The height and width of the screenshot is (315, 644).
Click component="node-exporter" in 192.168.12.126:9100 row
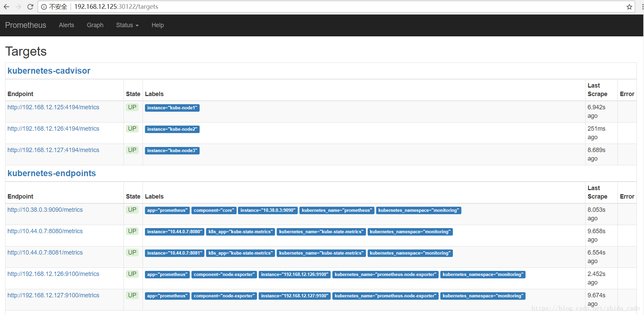tap(224, 275)
